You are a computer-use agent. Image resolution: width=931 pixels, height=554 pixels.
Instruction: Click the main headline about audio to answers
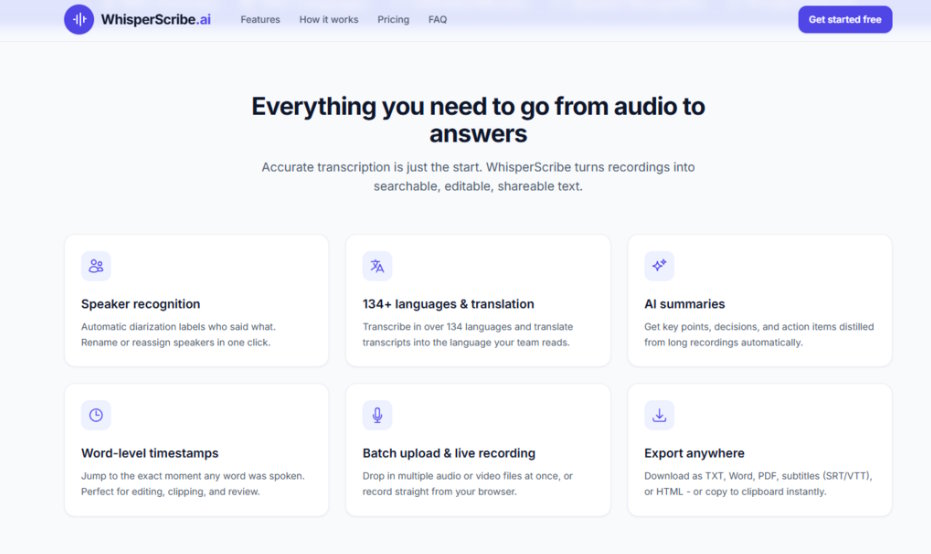[478, 120]
